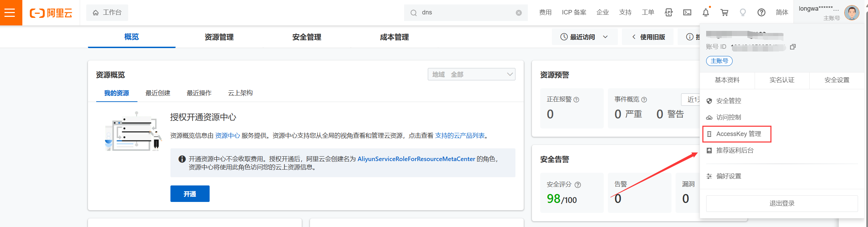The width and height of the screenshot is (868, 227).
Task: Open the 费用 menu
Action: 545,12
